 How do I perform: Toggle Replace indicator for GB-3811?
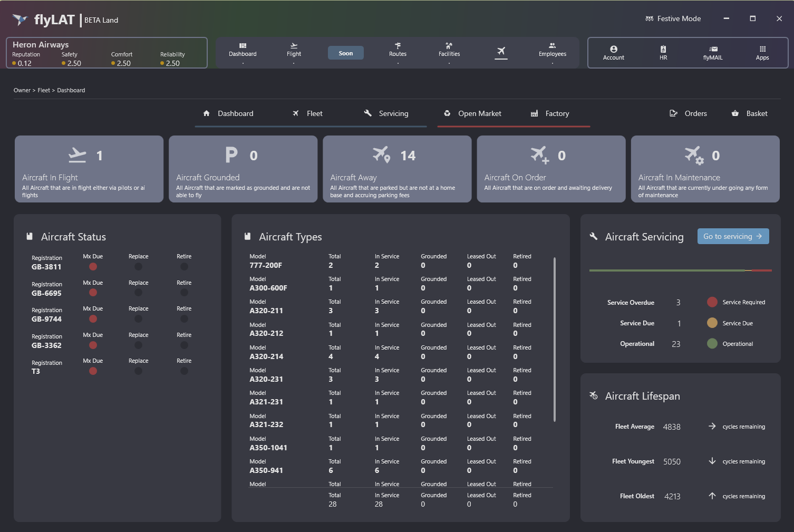pyautogui.click(x=138, y=267)
